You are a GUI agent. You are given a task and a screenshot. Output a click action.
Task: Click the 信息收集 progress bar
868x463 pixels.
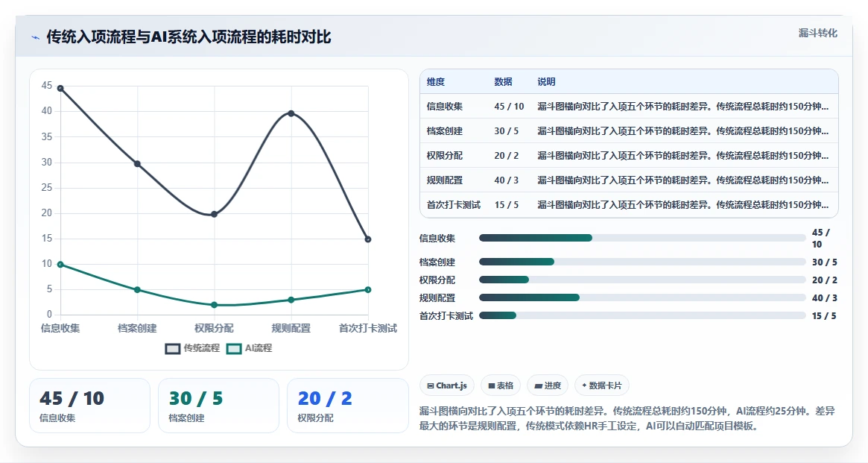tap(642, 238)
